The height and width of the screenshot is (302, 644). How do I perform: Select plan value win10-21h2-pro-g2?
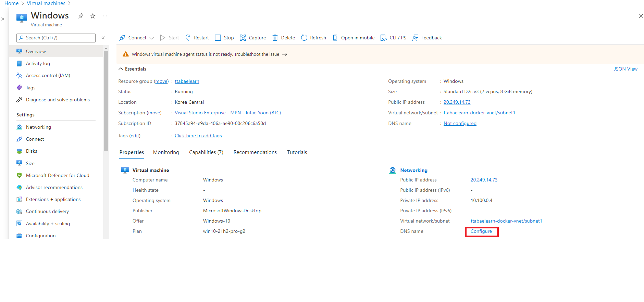coord(224,231)
